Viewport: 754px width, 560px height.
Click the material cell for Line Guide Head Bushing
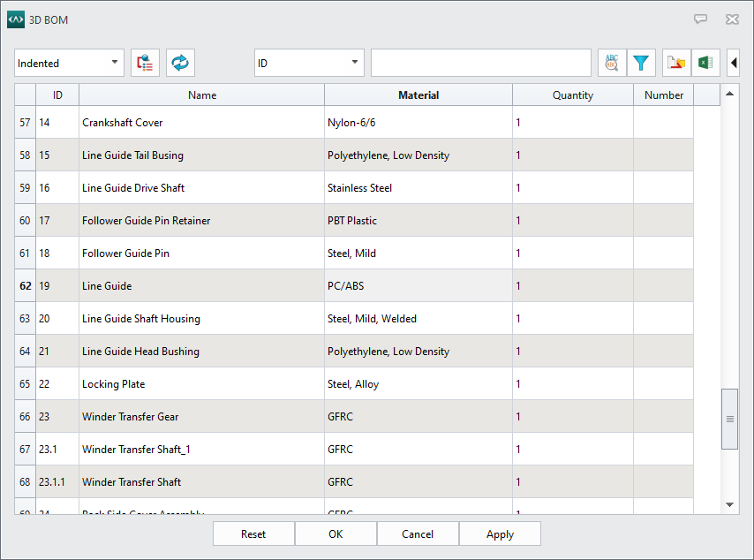(x=418, y=352)
